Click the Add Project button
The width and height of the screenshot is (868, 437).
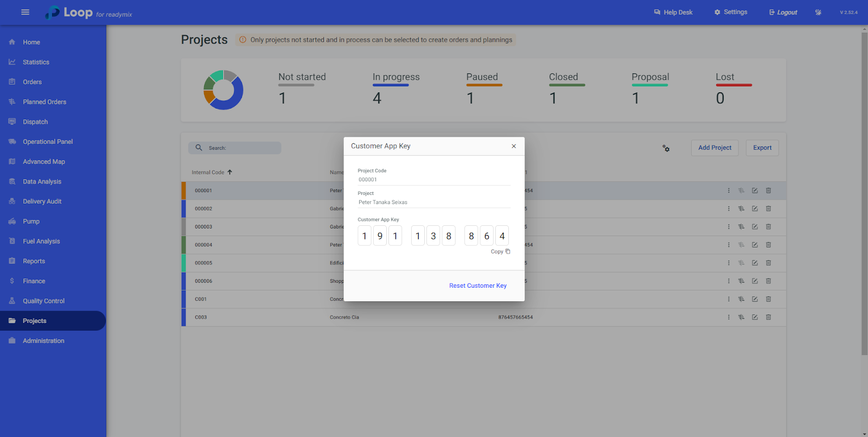pos(714,148)
